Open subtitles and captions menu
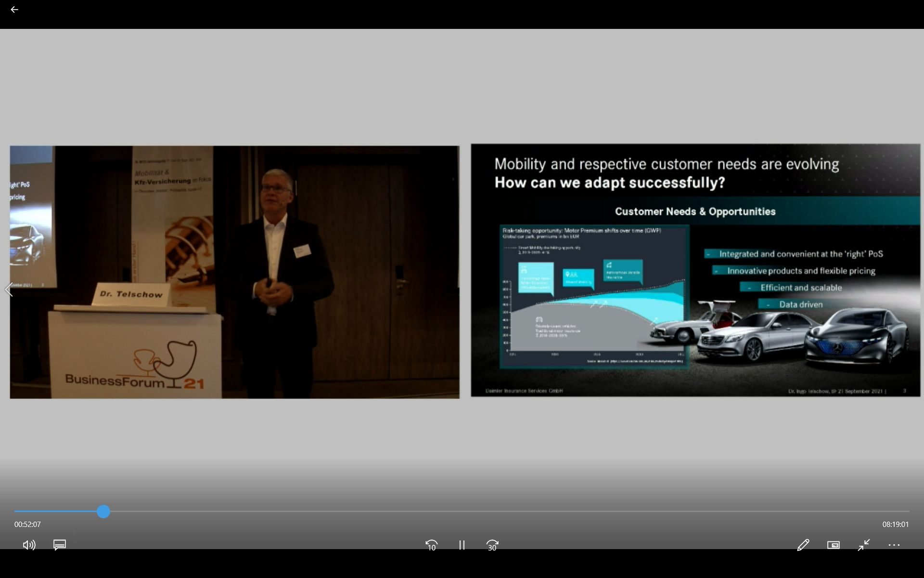Screen dimensions: 924x578 [x=60, y=545]
